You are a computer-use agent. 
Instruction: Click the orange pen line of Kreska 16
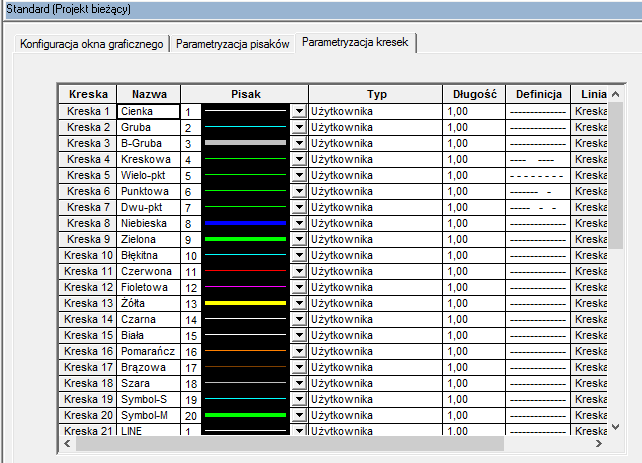[x=245, y=351]
